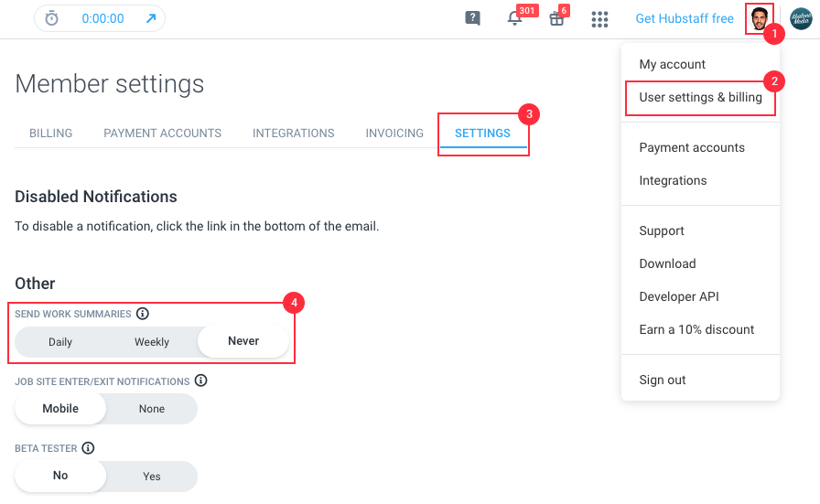This screenshot has height=504, width=820.
Task: Select User settings & billing menu item
Action: point(700,97)
